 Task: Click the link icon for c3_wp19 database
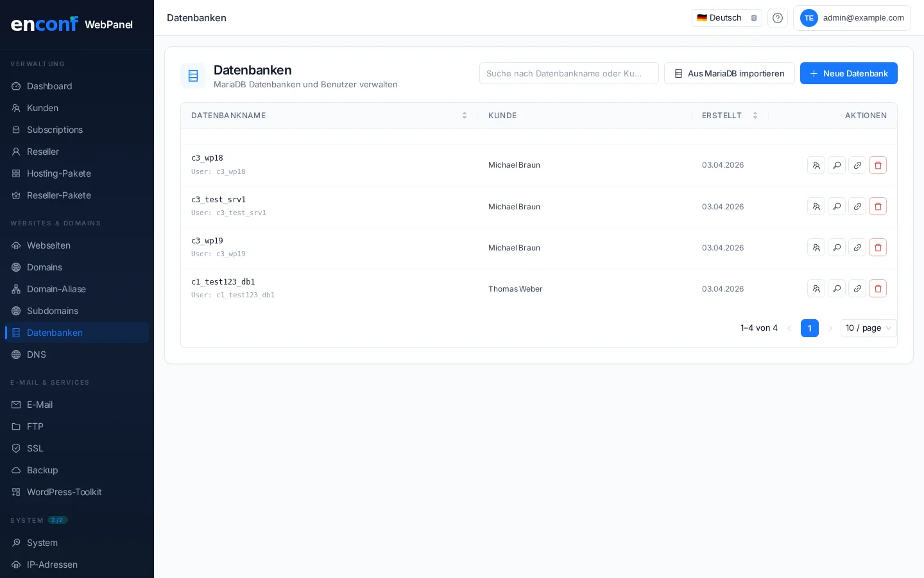point(857,247)
